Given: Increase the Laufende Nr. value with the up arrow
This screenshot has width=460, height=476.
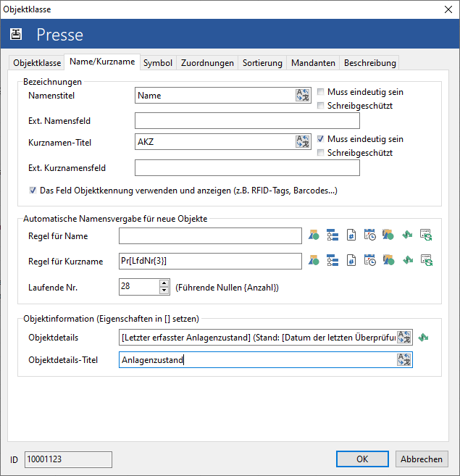Looking at the screenshot, I should pyautogui.click(x=164, y=283).
